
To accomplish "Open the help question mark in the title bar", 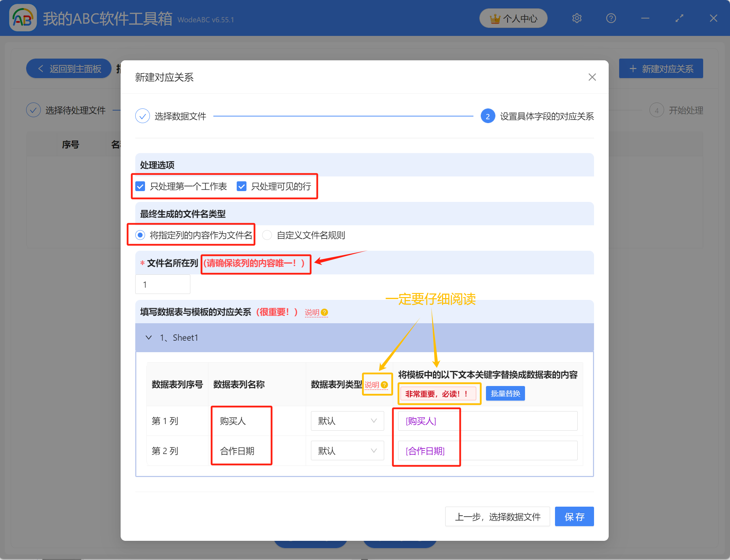I will coord(611,18).
